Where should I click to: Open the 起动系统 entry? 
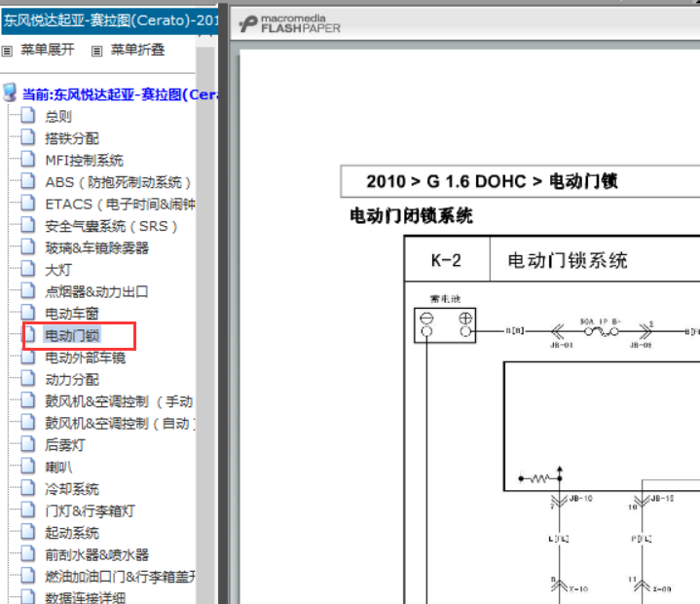[72, 533]
